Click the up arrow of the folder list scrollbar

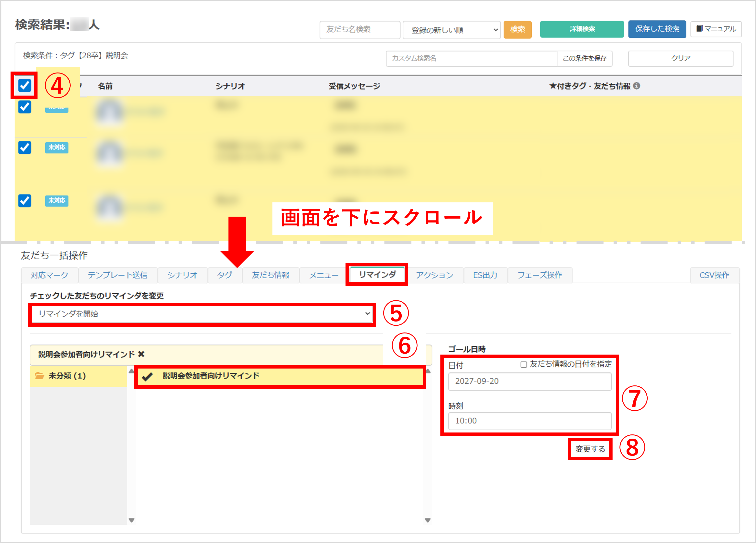[132, 371]
